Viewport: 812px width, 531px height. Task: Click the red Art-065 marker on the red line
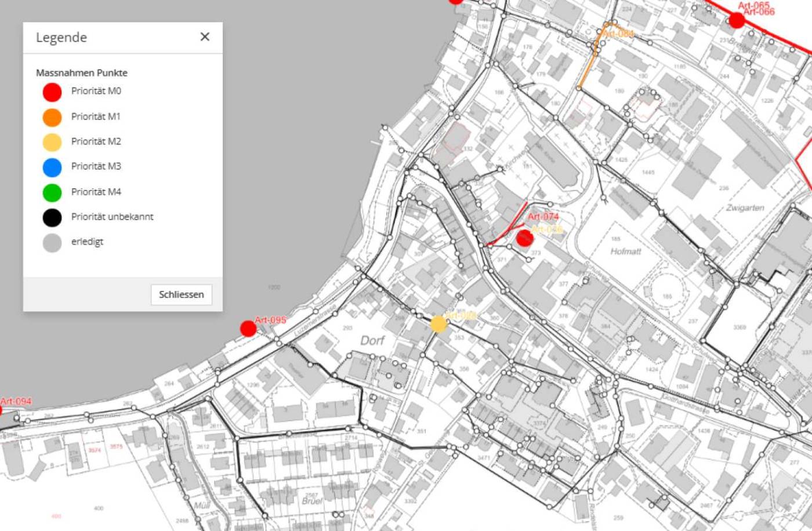pos(737,21)
